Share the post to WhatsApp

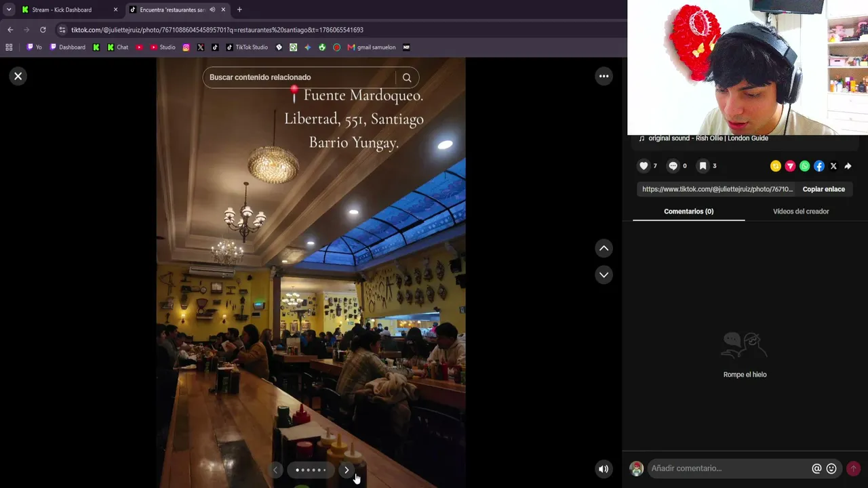pos(804,166)
